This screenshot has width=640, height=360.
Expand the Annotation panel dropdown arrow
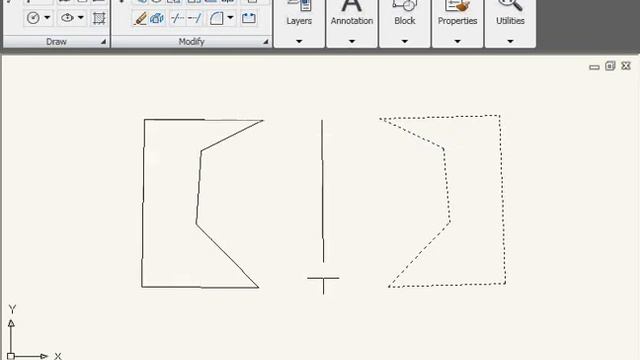point(352,41)
